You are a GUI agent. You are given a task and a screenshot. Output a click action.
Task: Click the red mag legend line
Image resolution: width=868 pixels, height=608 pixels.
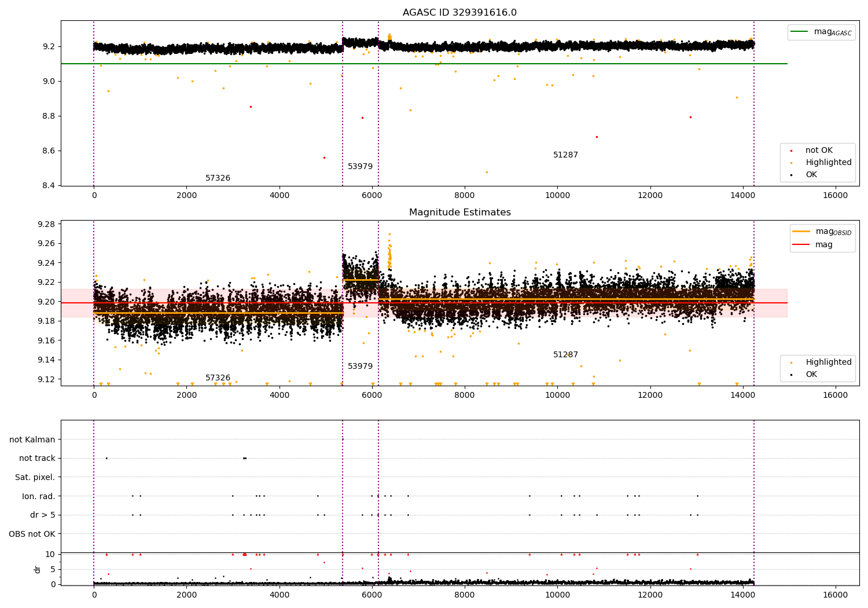[x=801, y=245]
